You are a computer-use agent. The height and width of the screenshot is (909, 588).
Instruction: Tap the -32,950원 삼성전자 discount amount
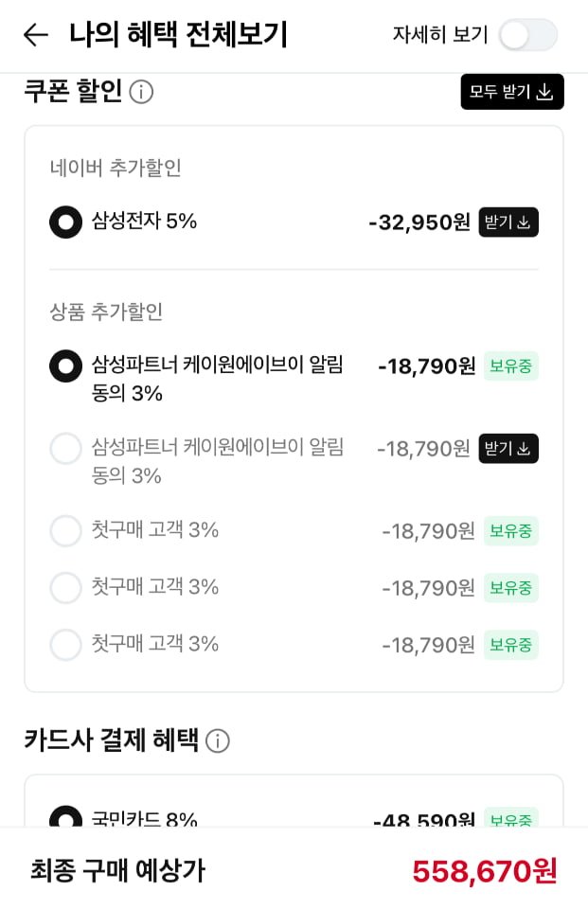(419, 223)
